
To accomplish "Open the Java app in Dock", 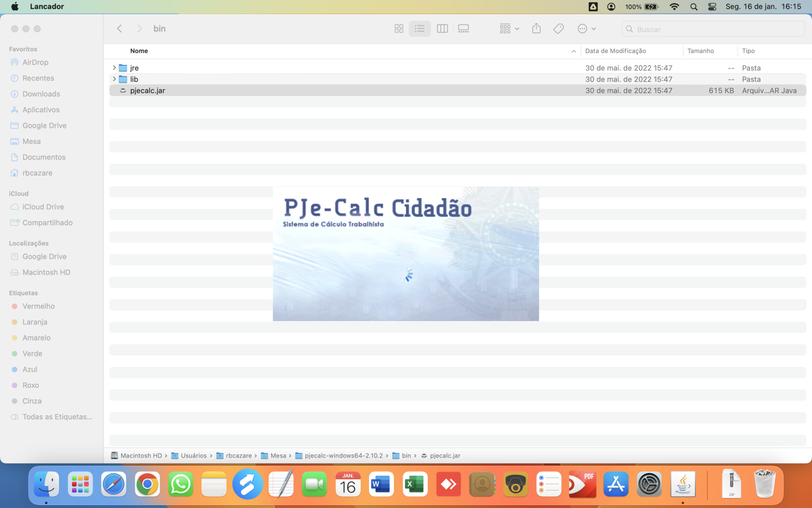I will pos(683,484).
